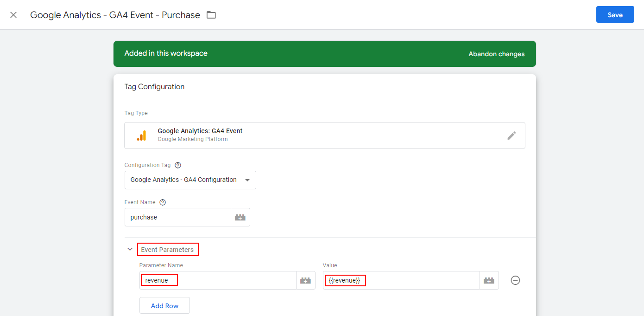644x316 pixels.
Task: Open variable picker next to Parameter Name field
Action: coord(305,280)
